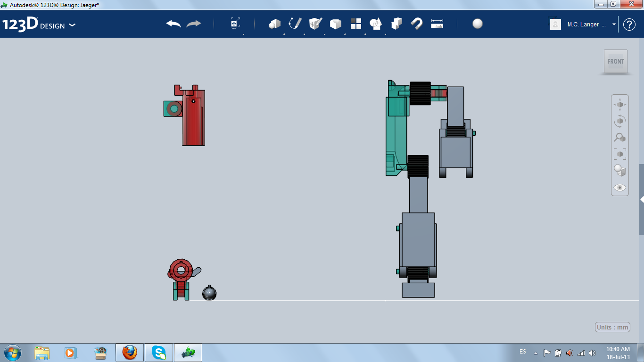Open Skype from the taskbar
The image size is (644, 362).
pos(159,353)
